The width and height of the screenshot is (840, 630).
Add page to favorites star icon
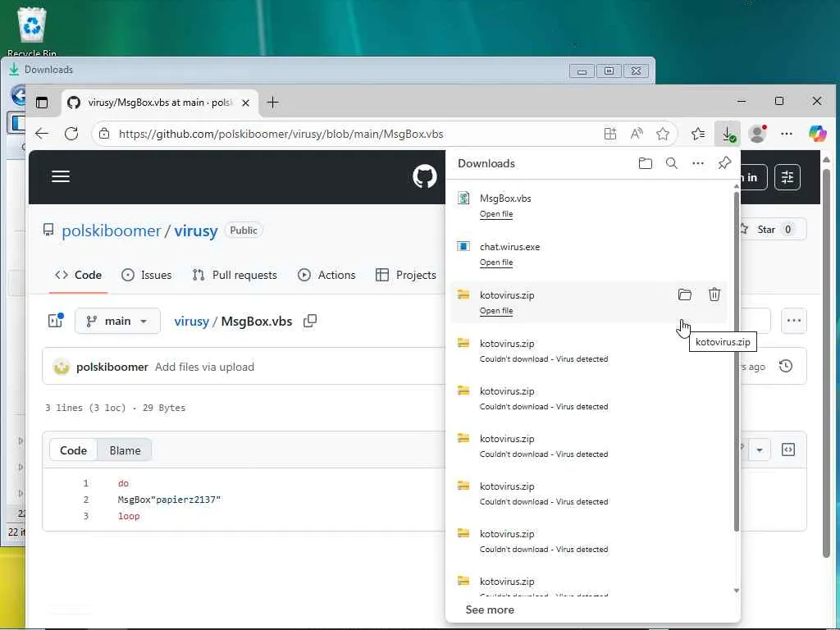point(663,134)
